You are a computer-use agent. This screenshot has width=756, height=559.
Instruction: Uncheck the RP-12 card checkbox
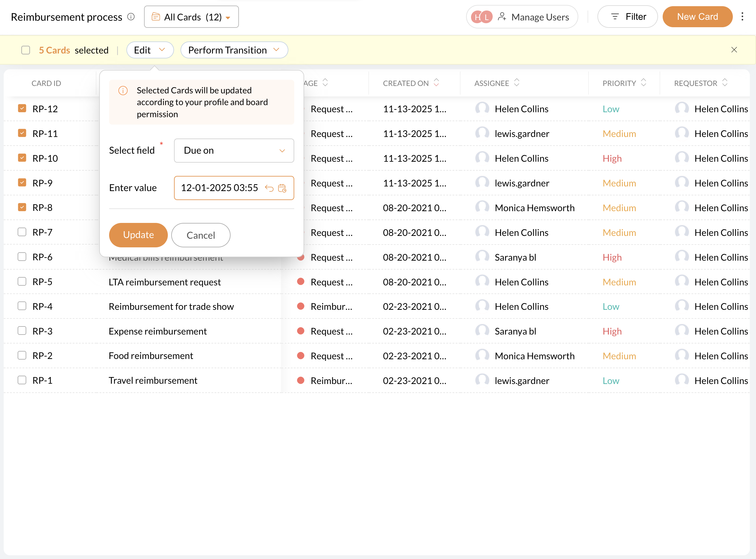(x=22, y=109)
